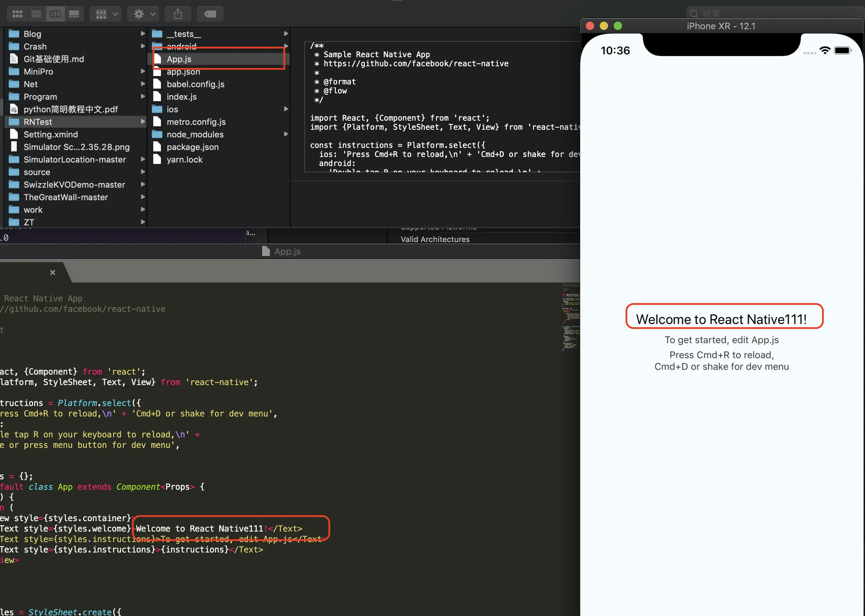The height and width of the screenshot is (616, 865).
Task: Click the Share toolbar icon
Action: [178, 14]
